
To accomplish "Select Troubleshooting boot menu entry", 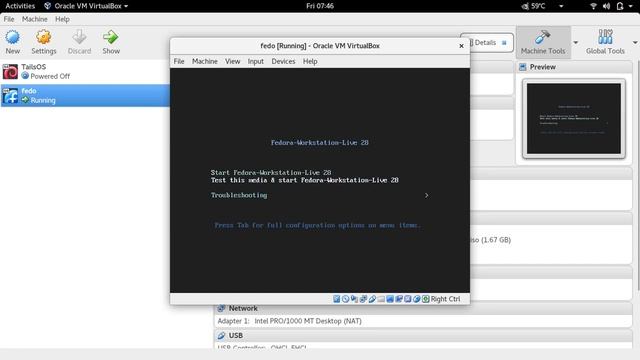I will point(239,196).
